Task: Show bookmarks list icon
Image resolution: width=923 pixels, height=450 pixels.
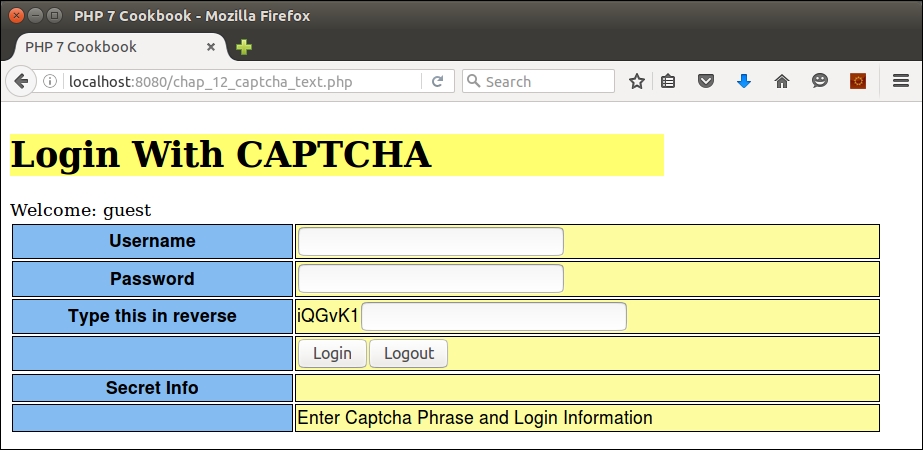Action: (668, 81)
